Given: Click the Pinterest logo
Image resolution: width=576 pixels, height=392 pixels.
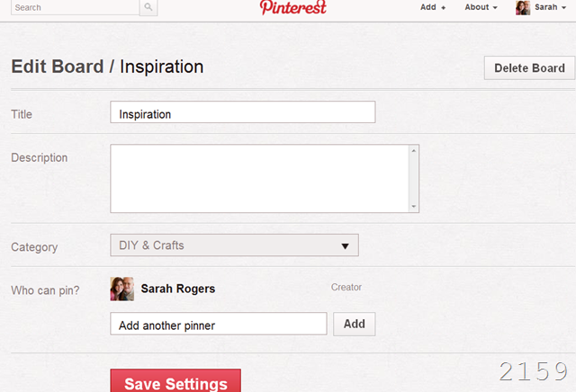Looking at the screenshot, I should coord(292,7).
